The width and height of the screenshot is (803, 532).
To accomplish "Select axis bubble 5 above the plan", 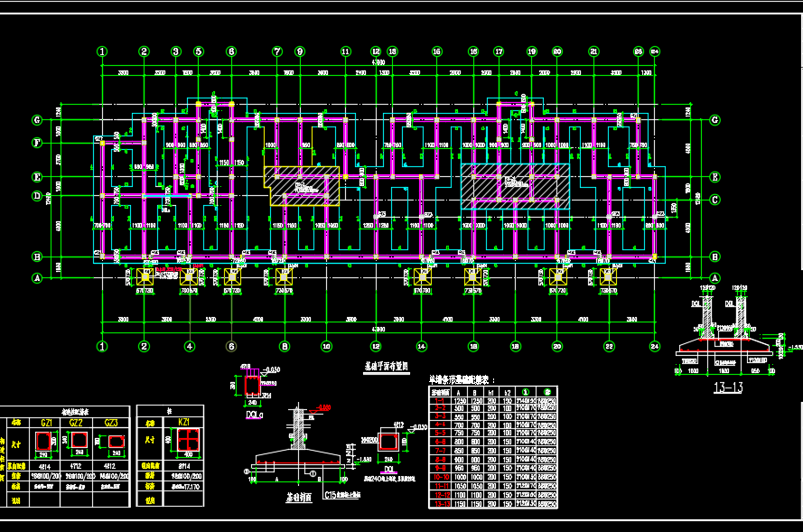I will [x=199, y=51].
